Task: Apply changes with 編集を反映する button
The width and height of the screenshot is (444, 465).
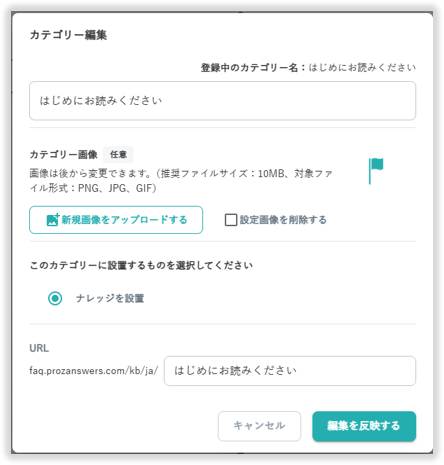Action: 364,426
